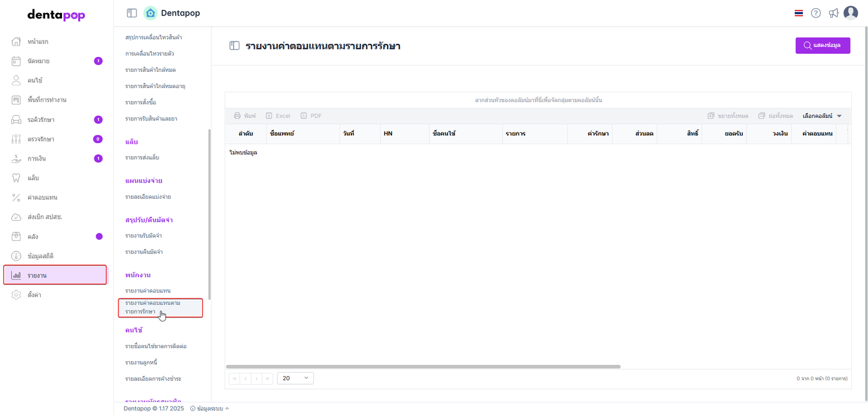
Task: Open รายชื่อคนไข้ขาดการติดต่อ report
Action: tap(156, 346)
